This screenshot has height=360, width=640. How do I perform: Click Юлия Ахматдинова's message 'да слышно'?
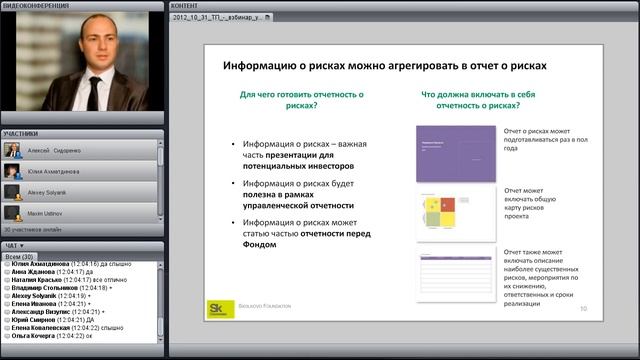116,264
